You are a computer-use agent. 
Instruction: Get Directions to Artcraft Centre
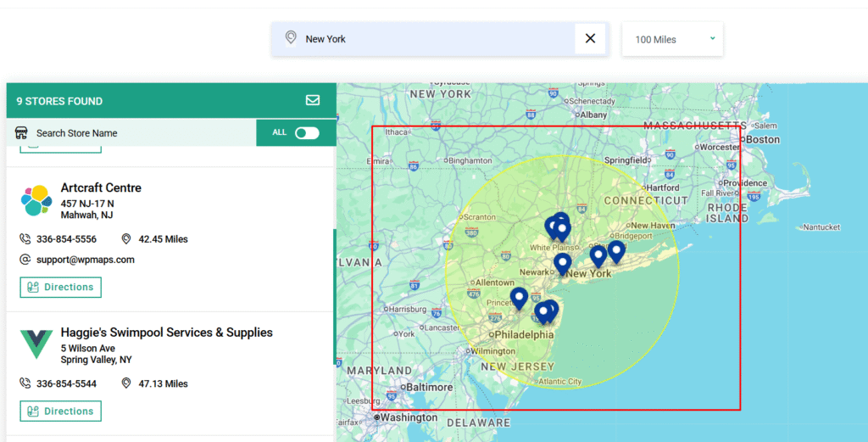click(x=61, y=287)
